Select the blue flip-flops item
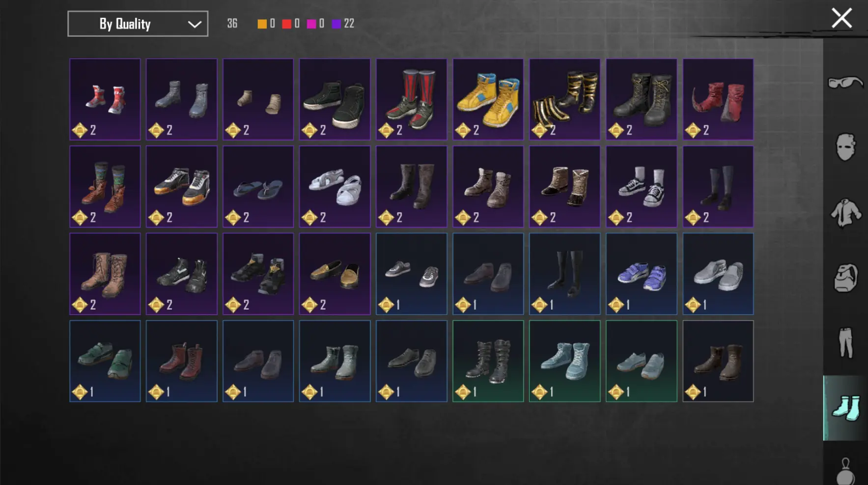This screenshot has height=485, width=868. (x=258, y=187)
